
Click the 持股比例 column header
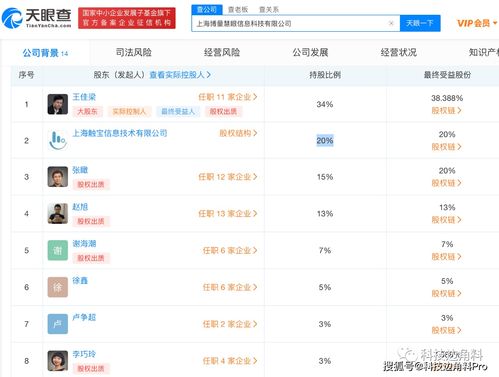click(325, 75)
